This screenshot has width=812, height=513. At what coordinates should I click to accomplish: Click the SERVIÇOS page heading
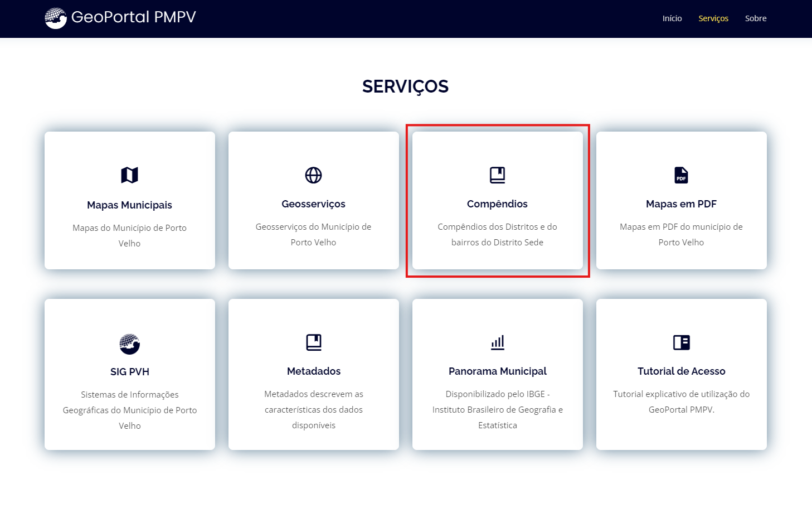tap(405, 86)
